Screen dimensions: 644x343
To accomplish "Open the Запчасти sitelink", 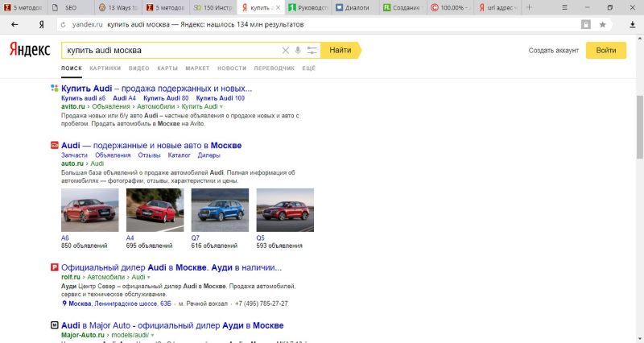I will point(74,155).
